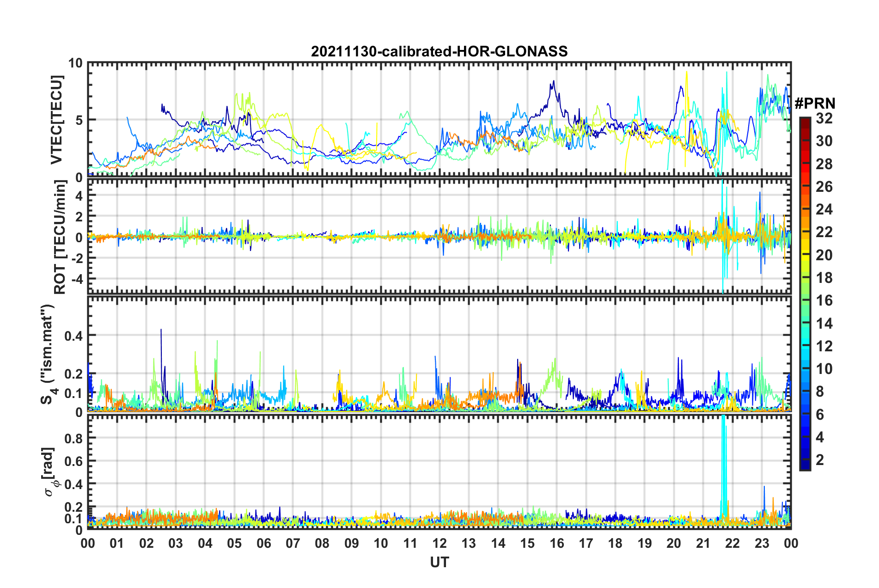879x588 pixels.
Task: Click the 16 label on PRN colorbar
Action: [824, 300]
